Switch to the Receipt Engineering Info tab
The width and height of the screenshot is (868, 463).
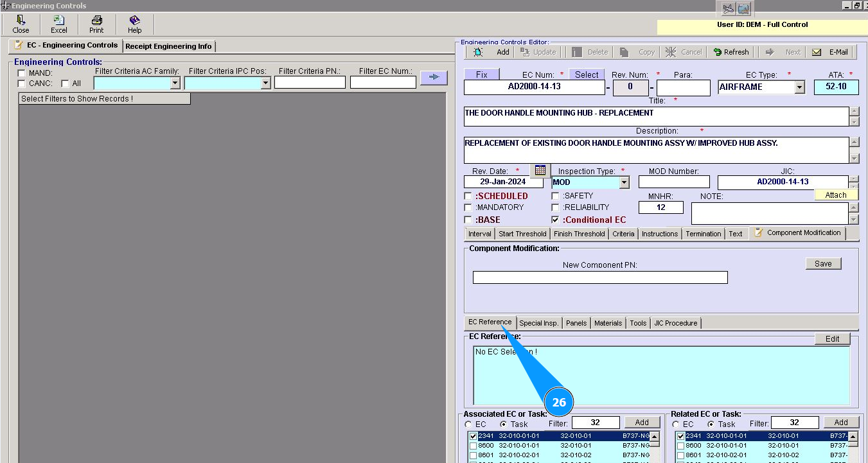tap(168, 46)
